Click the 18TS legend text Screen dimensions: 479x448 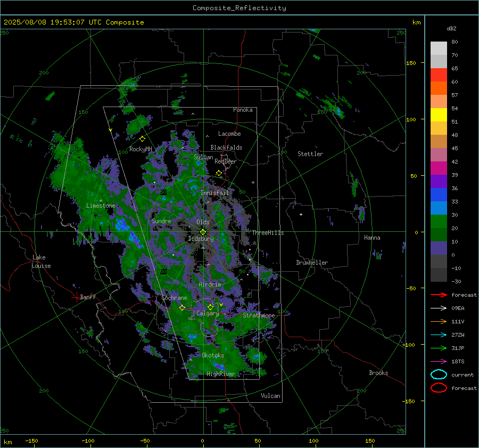(x=458, y=362)
